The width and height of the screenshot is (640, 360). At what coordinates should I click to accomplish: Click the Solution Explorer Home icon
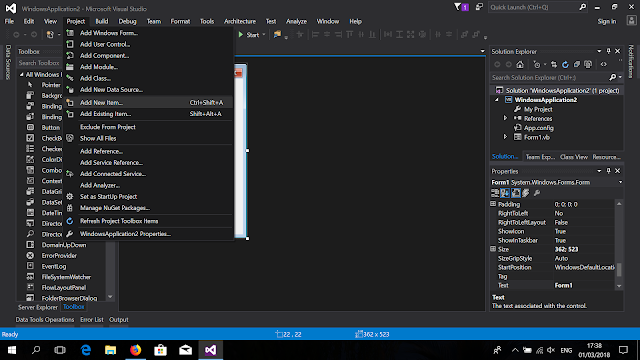pos(520,64)
